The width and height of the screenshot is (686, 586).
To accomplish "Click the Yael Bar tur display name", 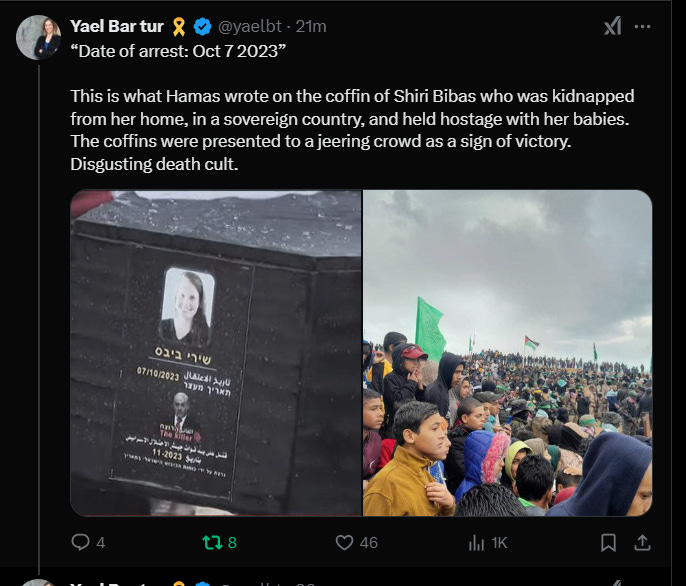I will (117, 26).
